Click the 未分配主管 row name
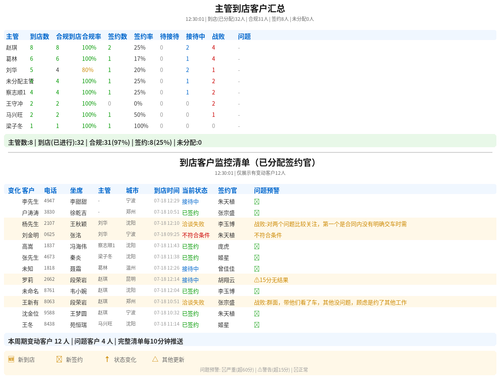The height and width of the screenshot is (392, 500). pos(20,81)
